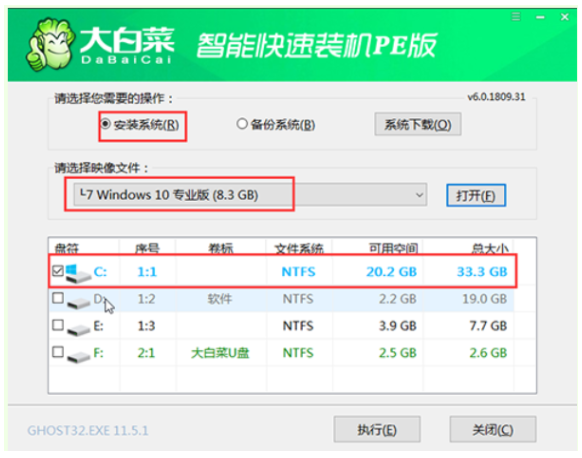Click the 可用空间 column header
Image resolution: width=582 pixels, height=458 pixels.
tap(393, 248)
